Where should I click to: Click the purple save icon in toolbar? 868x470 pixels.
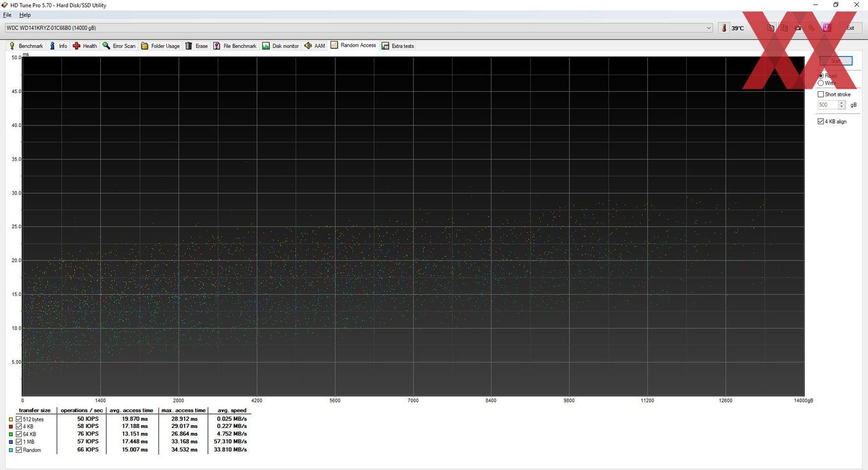pyautogui.click(x=826, y=28)
